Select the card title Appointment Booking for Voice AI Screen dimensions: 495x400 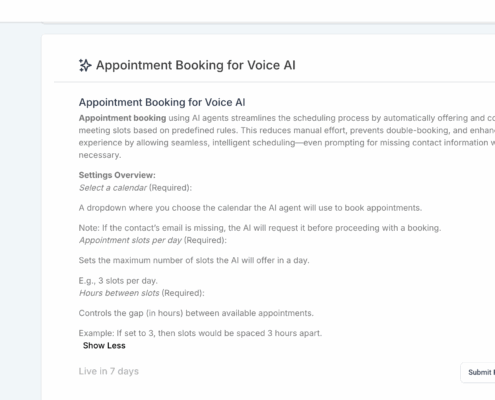(196, 65)
